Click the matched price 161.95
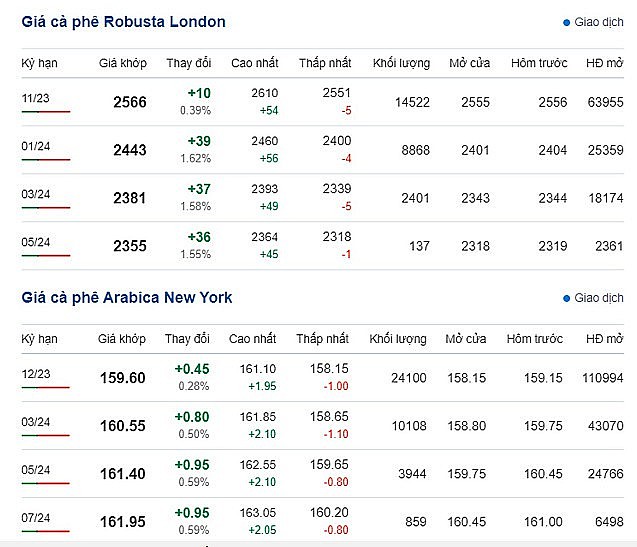637x547 pixels. pyautogui.click(x=123, y=521)
